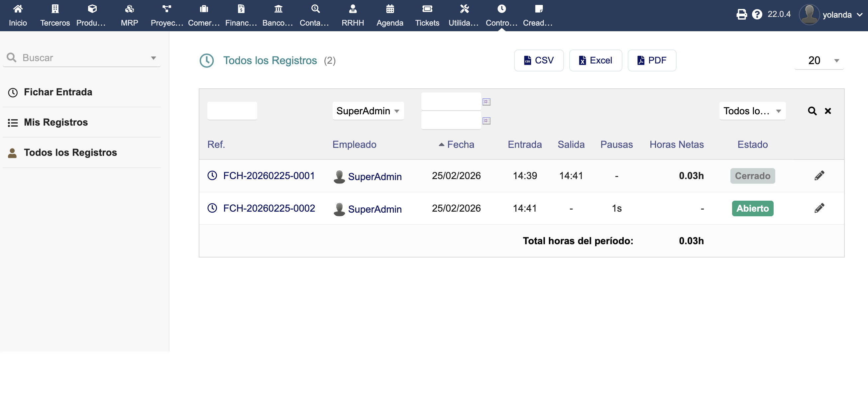The image size is (868, 406).
Task: Open the Tickets module icon
Action: pos(427,15)
